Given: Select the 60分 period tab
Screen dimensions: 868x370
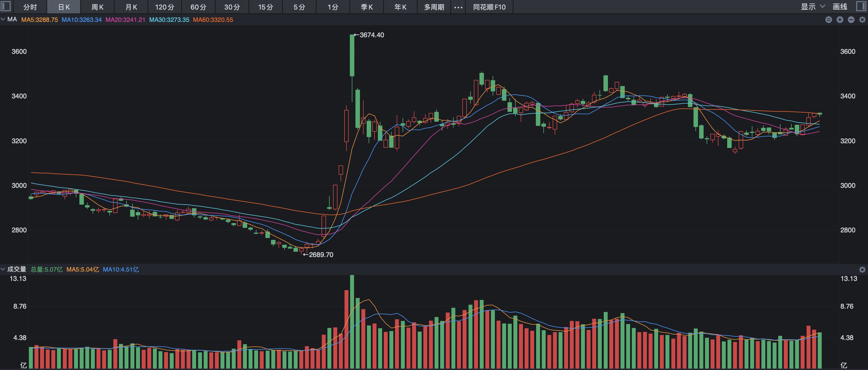Looking at the screenshot, I should (x=198, y=7).
